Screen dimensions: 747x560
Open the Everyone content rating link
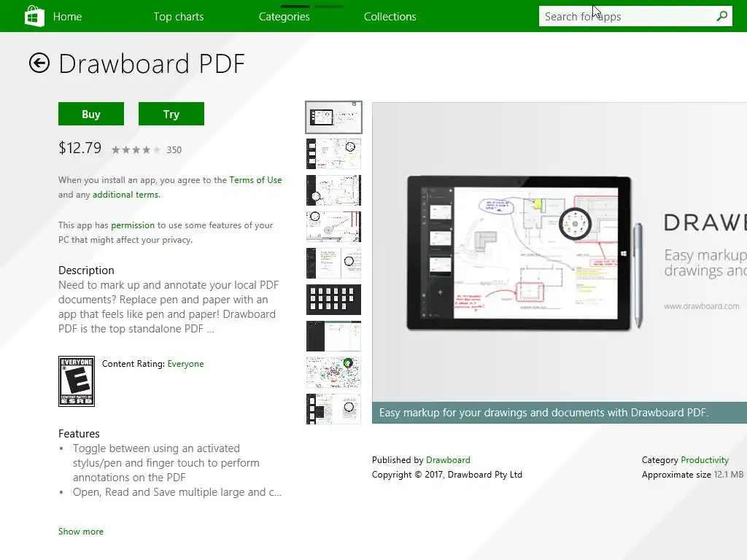pos(185,364)
